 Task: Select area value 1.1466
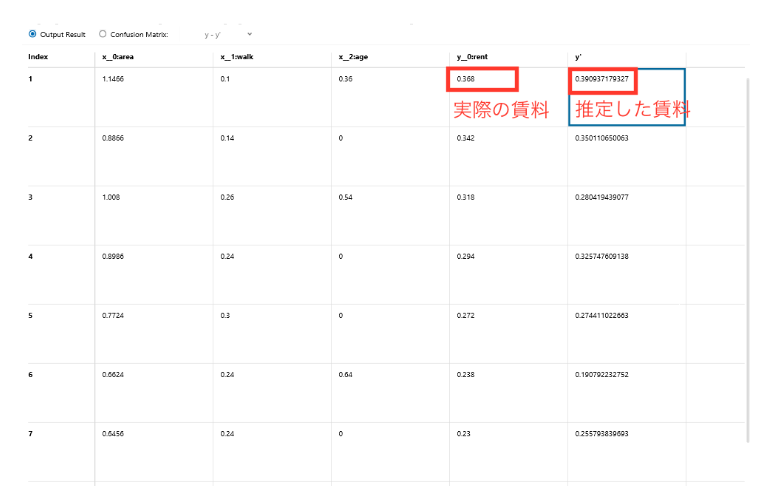(113, 79)
